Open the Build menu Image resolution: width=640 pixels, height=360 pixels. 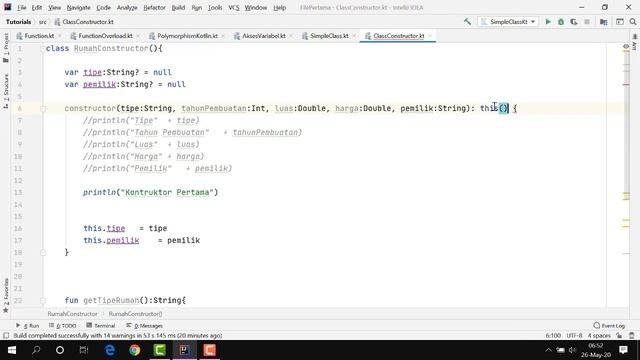[x=178, y=7]
